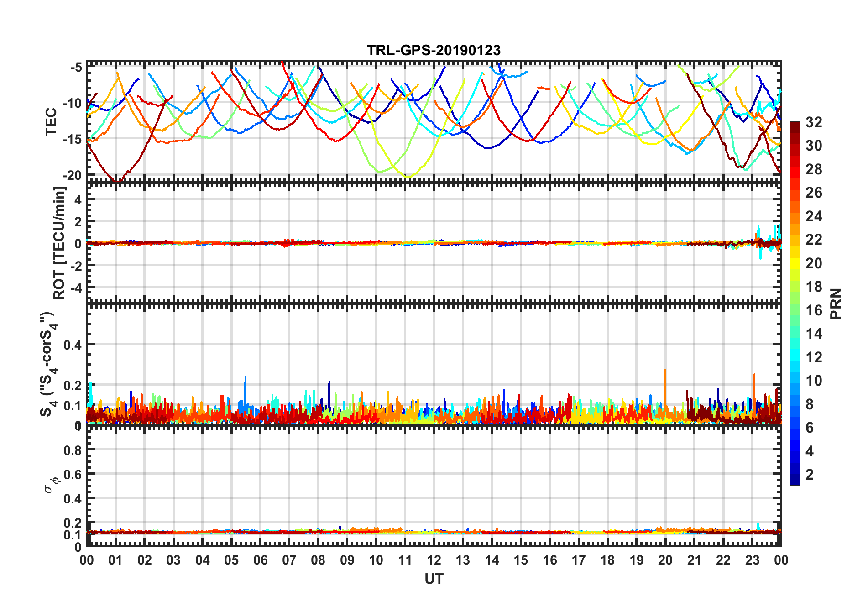Select TEC axis tick label -10

click(x=72, y=103)
